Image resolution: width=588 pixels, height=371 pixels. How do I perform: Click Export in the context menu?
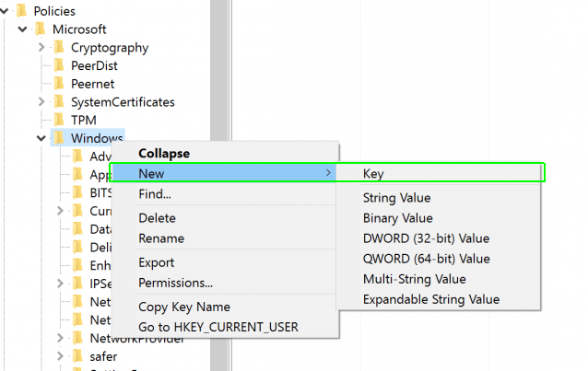(x=156, y=262)
